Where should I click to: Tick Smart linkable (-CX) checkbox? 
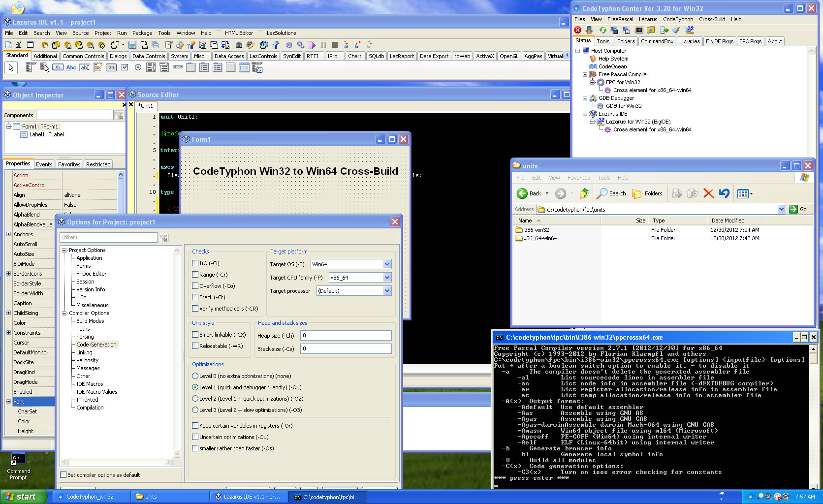pyautogui.click(x=195, y=335)
